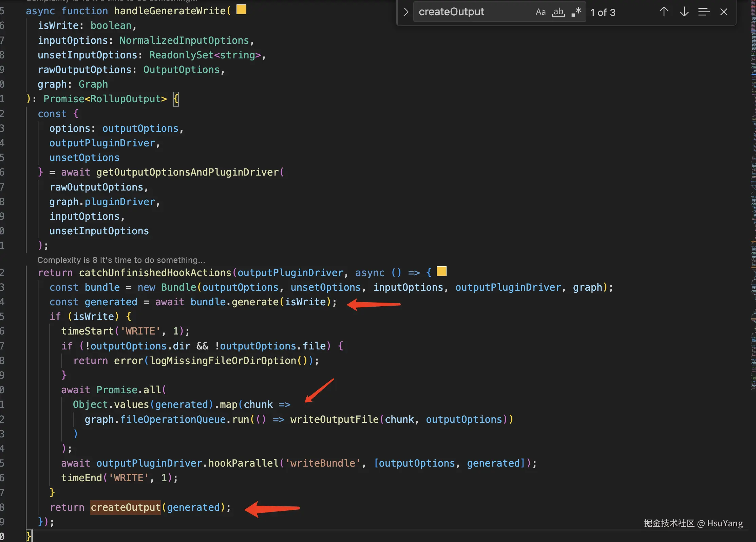Close the find widget
756x542 pixels.
[724, 12]
